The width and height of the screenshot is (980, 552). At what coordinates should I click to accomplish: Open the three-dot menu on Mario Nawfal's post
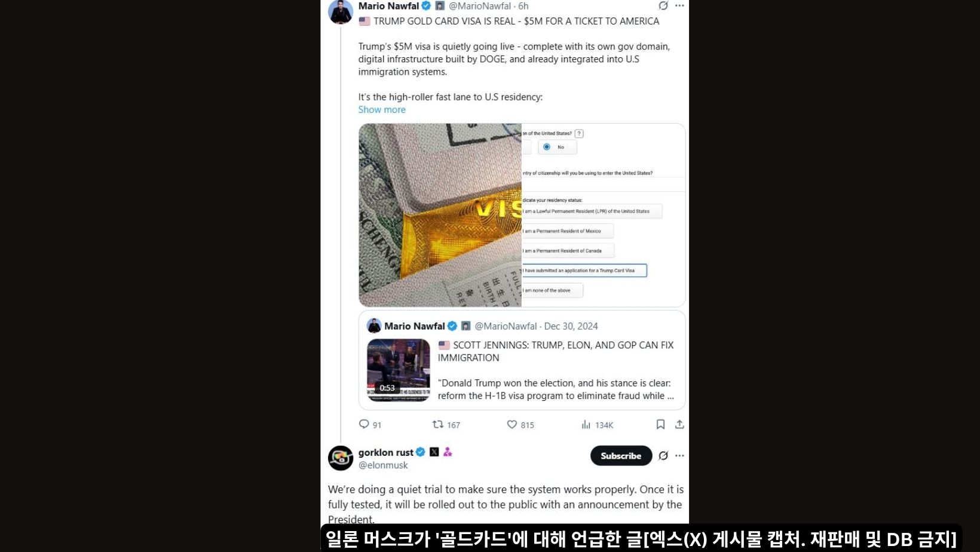click(679, 5)
